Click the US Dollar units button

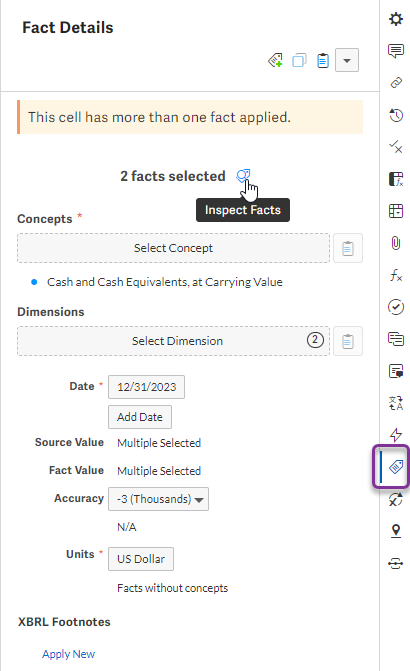(x=141, y=559)
